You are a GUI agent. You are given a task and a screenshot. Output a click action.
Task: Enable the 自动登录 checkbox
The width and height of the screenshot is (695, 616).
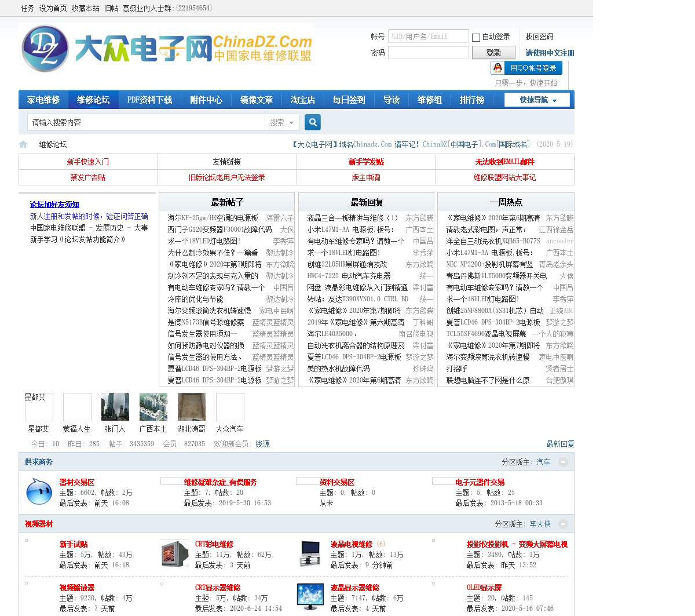coord(476,37)
